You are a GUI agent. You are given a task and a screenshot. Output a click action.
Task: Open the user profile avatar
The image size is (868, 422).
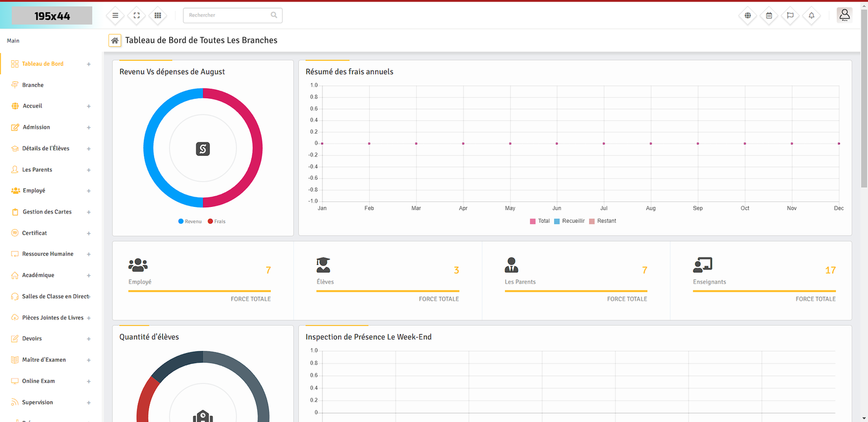pos(844,15)
